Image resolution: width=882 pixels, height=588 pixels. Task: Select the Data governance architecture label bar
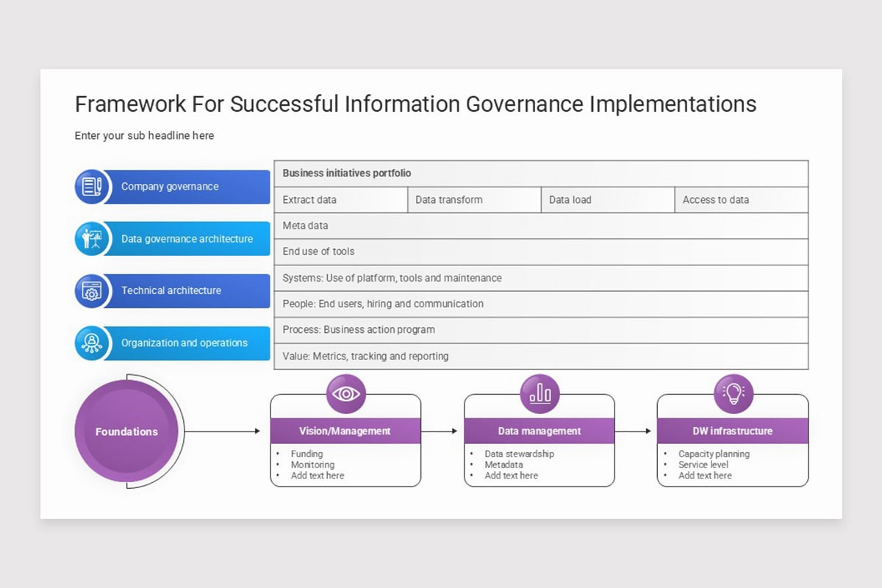click(188, 239)
